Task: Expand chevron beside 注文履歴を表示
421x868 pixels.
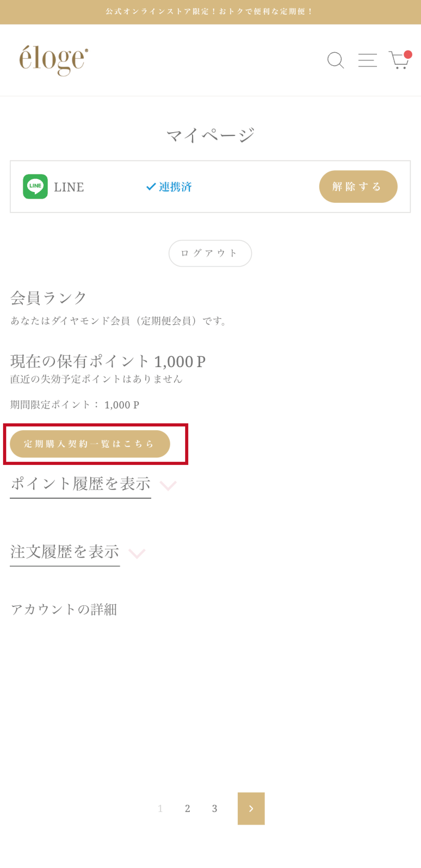Action: pyautogui.click(x=137, y=553)
